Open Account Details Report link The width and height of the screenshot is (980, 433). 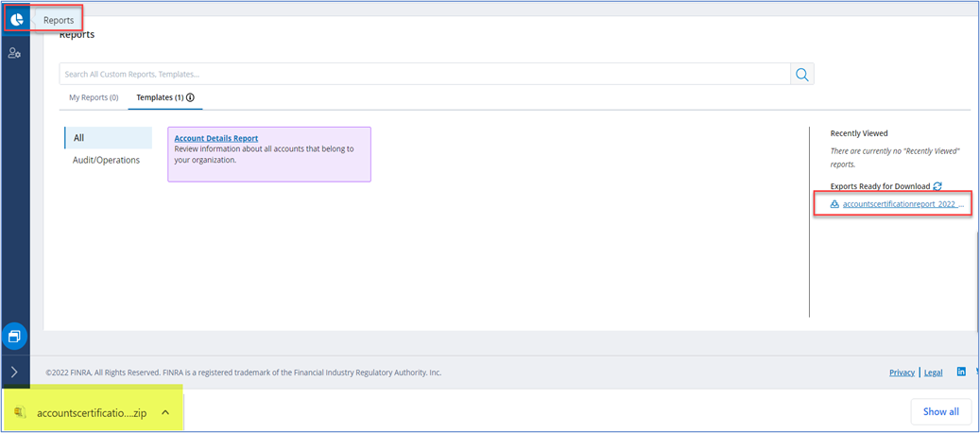(x=216, y=138)
